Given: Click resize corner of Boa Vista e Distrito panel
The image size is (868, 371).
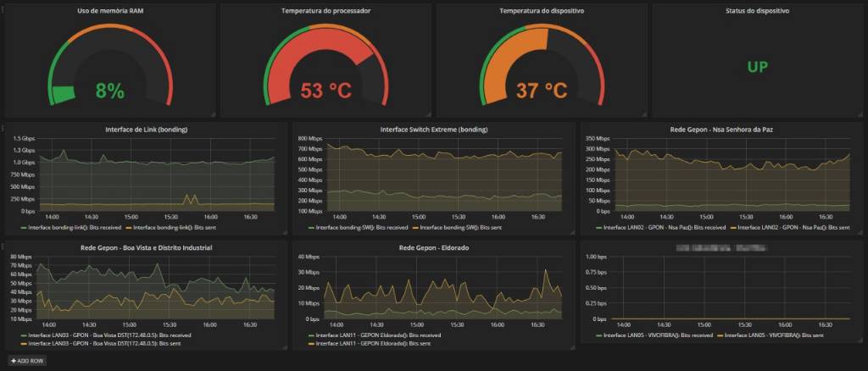Looking at the screenshot, I should pyautogui.click(x=285, y=347).
